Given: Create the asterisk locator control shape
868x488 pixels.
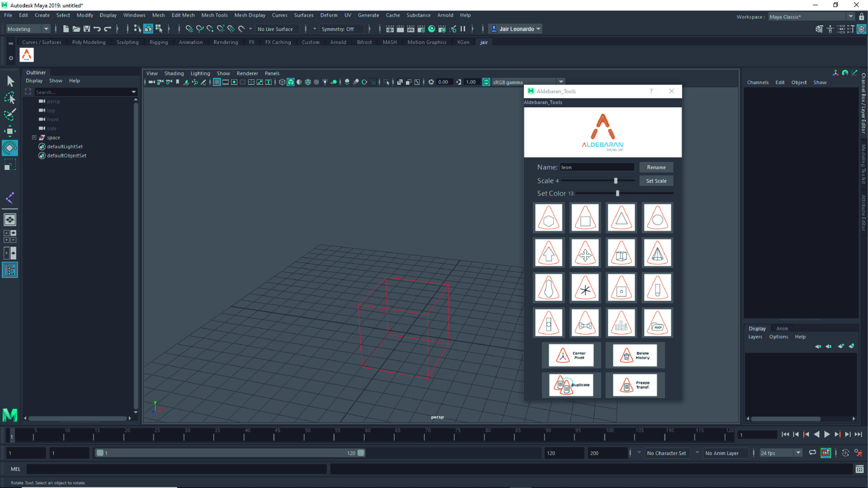Looking at the screenshot, I should (x=585, y=288).
